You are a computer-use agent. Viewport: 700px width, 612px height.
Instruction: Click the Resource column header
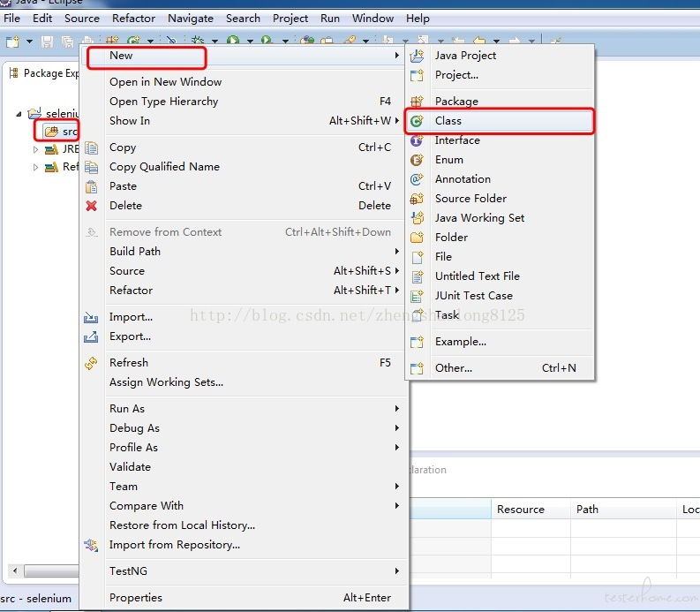(x=531, y=510)
